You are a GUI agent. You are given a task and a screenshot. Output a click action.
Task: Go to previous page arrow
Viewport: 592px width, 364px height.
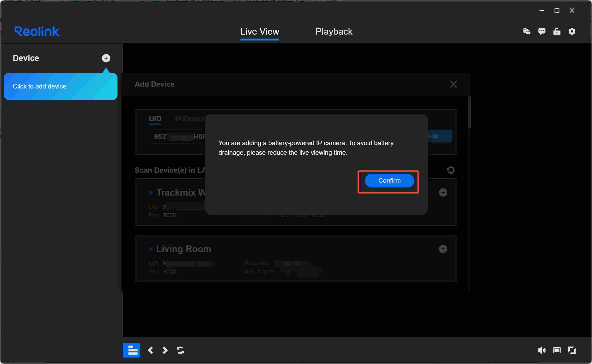tap(151, 350)
